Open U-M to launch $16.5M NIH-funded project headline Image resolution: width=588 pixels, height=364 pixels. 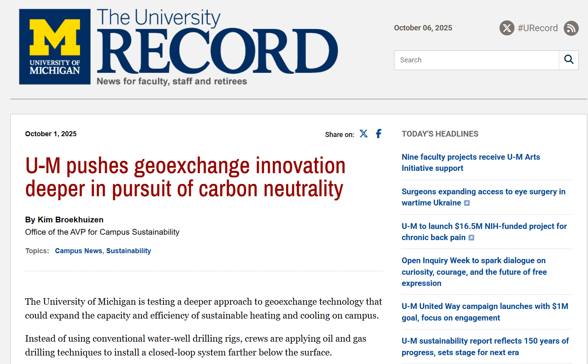[x=484, y=232]
